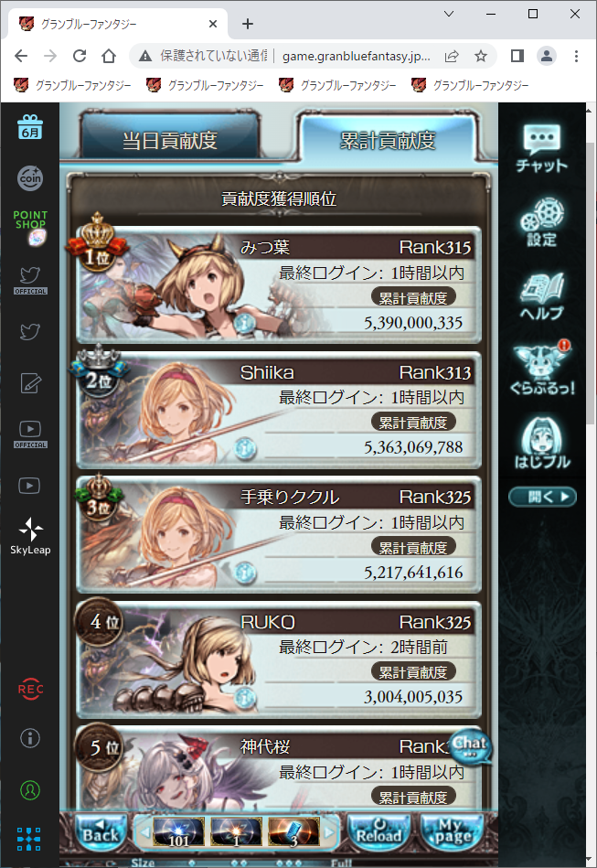Screen dimensions: 597x868
Task: Start recording with the REC icon
Action: click(30, 690)
